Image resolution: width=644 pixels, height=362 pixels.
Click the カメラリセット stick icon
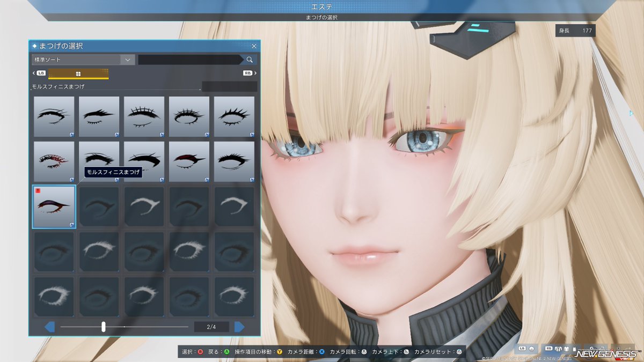click(459, 352)
